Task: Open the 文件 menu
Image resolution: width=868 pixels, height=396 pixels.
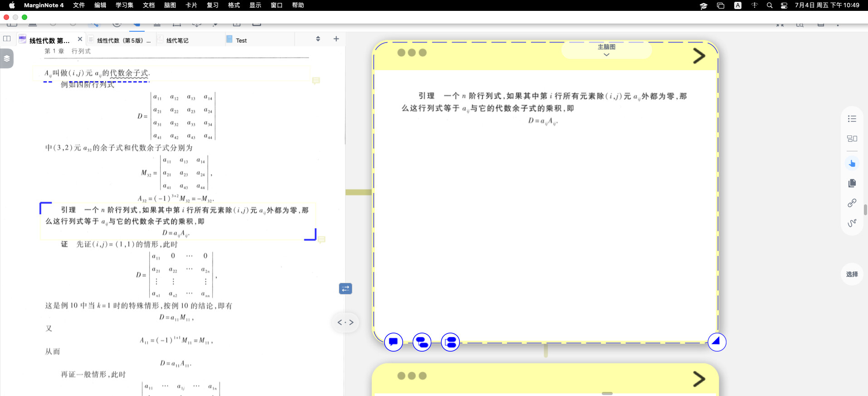Action: pyautogui.click(x=79, y=5)
